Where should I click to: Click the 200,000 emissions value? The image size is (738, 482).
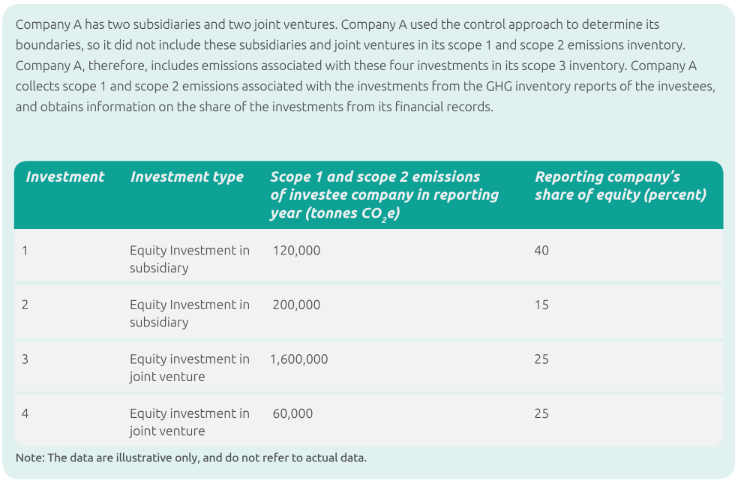296,305
